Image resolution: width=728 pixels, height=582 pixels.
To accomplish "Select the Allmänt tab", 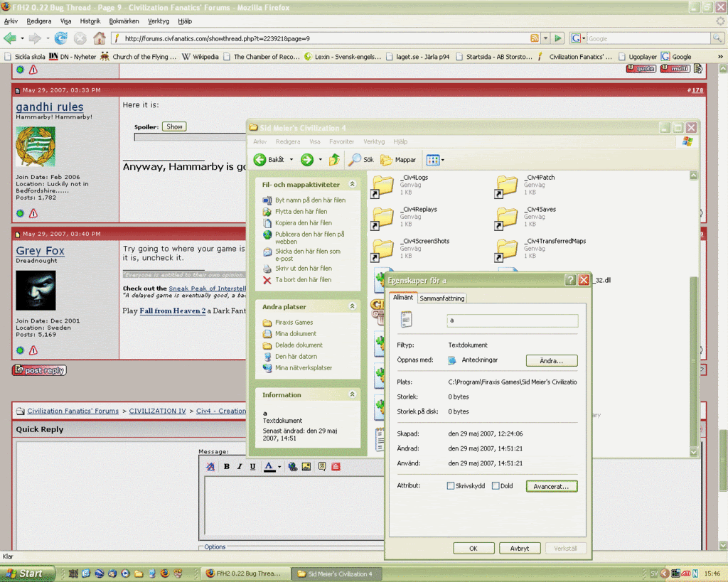I will 403,297.
